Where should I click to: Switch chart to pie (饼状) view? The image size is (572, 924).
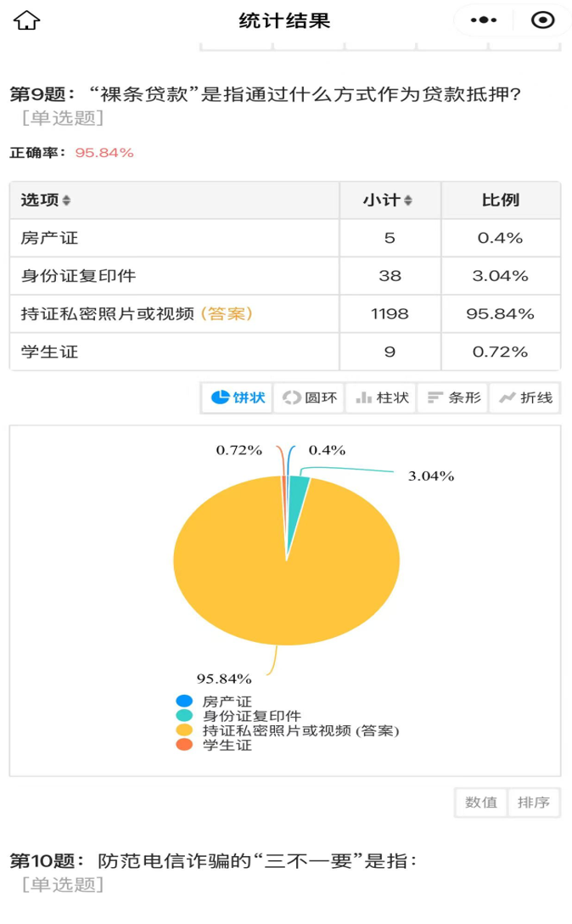point(238,397)
